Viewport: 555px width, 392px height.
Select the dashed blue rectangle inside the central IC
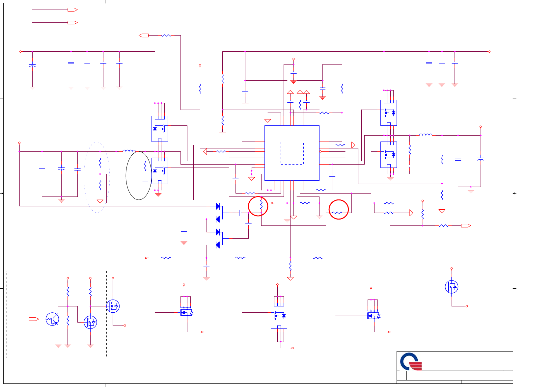[292, 153]
